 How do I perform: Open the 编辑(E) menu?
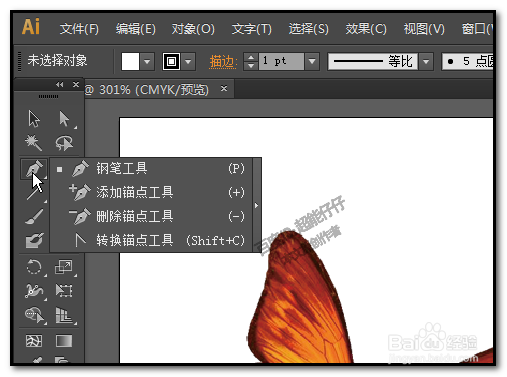136,29
